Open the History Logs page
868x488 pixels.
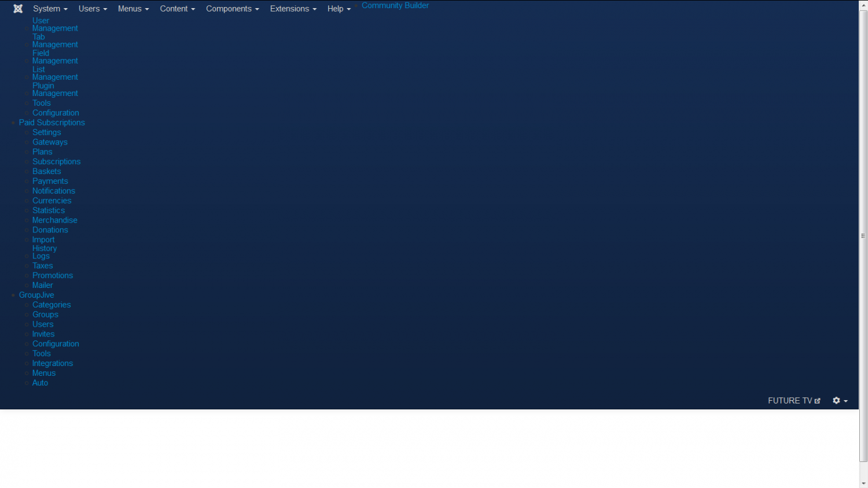(x=45, y=252)
